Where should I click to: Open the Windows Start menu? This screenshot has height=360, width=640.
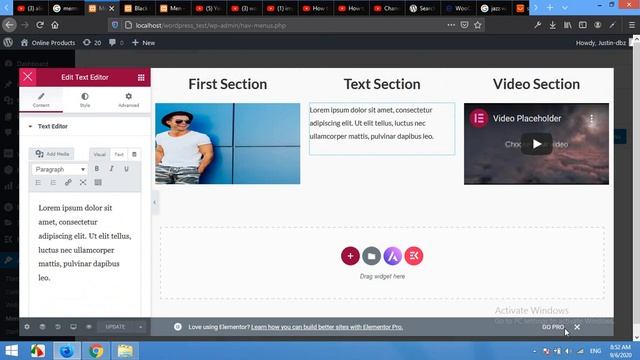pyautogui.click(x=11, y=351)
